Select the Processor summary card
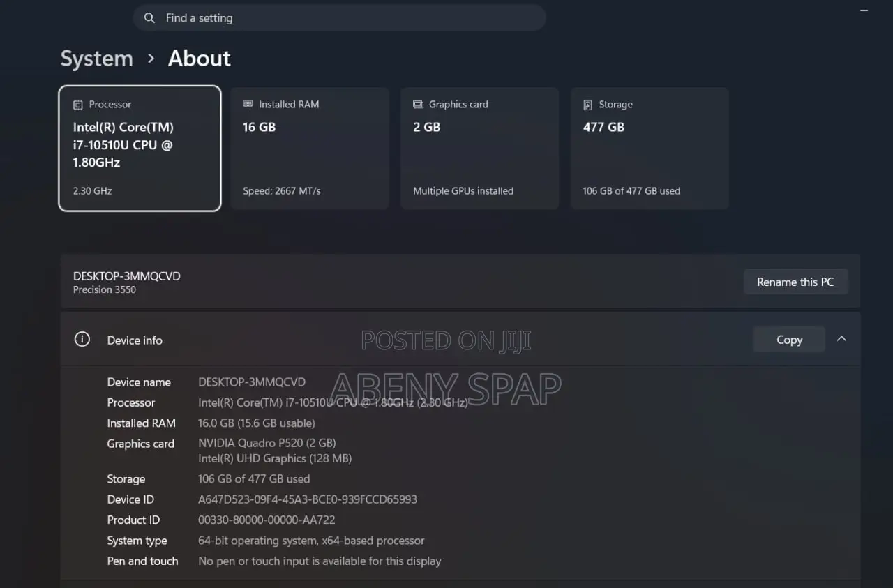The height and width of the screenshot is (588, 893). 140,148
